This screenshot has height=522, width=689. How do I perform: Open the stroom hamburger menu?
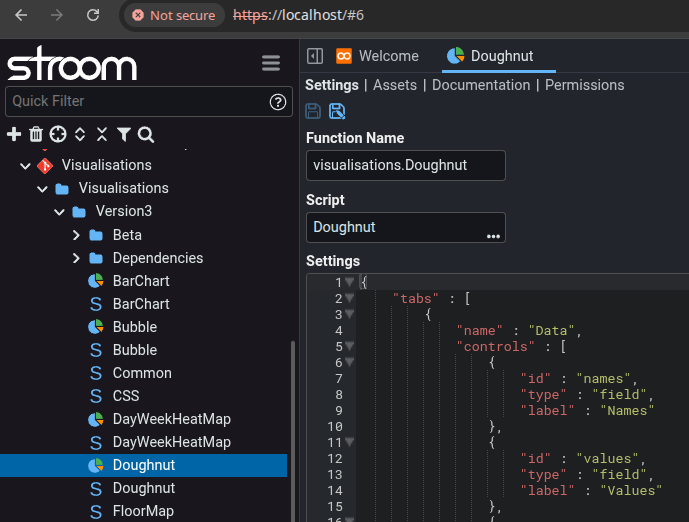click(271, 63)
